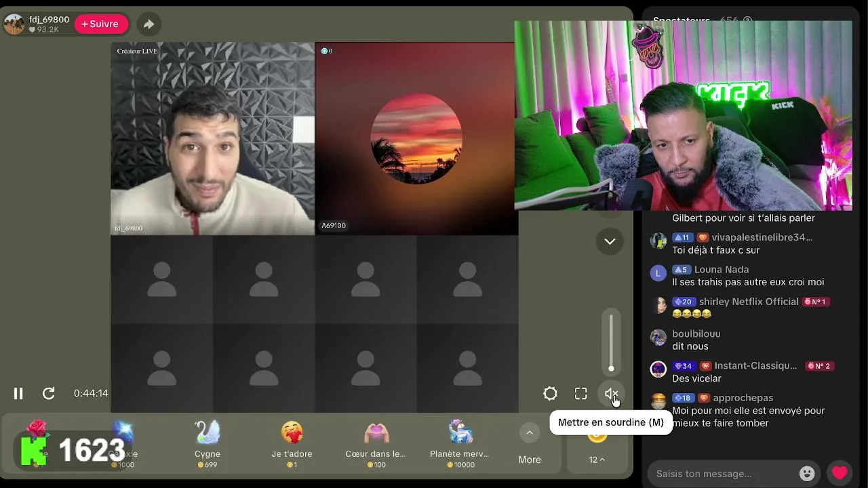Click elapsed time 0:44:14
The width and height of the screenshot is (868, 488).
91,393
